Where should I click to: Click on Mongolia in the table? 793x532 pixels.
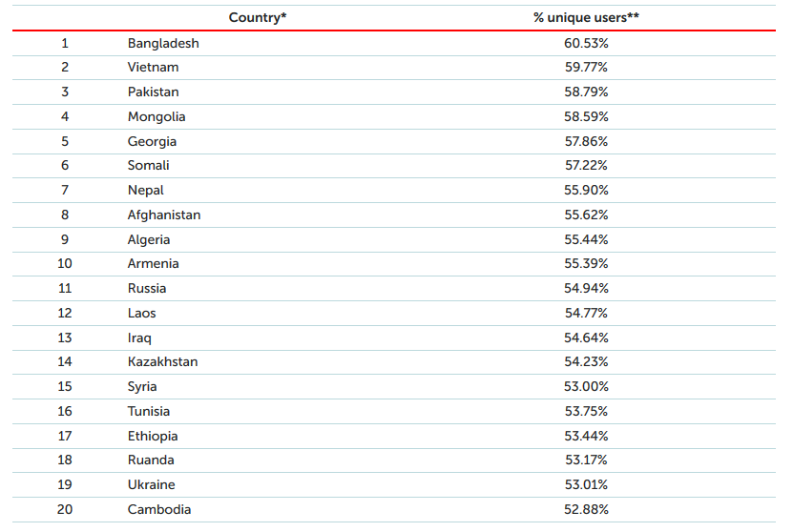(x=157, y=117)
